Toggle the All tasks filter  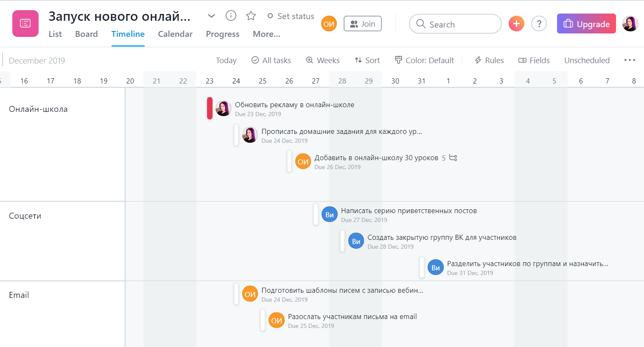point(271,60)
